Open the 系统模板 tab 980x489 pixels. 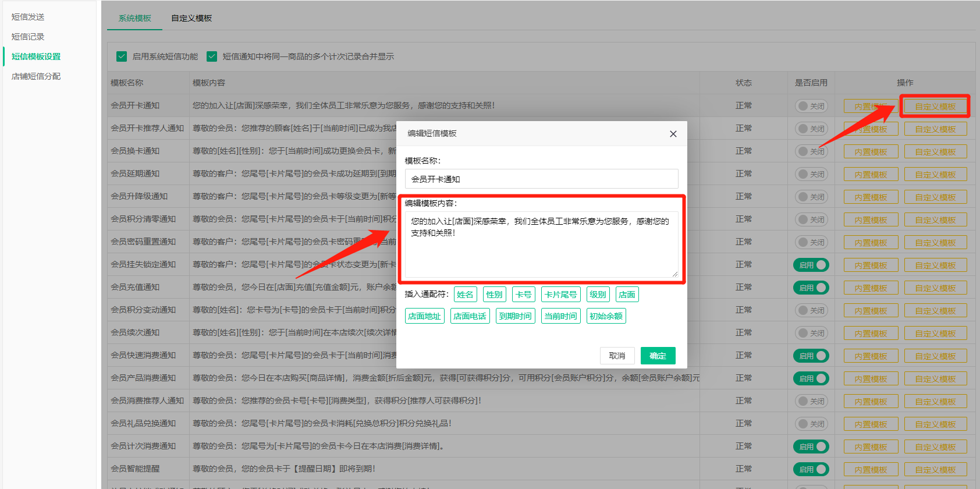(x=134, y=18)
